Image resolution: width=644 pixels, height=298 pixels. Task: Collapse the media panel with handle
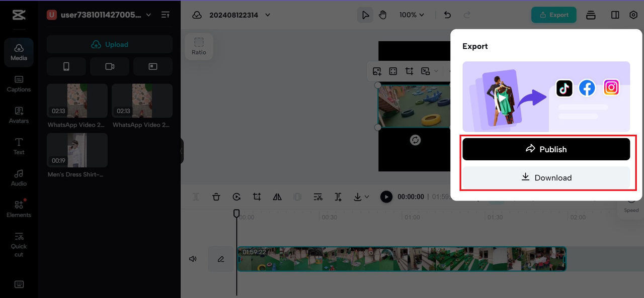point(182,151)
